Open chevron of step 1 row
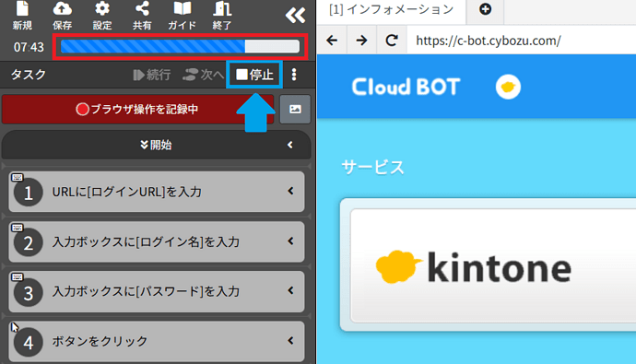 click(291, 191)
